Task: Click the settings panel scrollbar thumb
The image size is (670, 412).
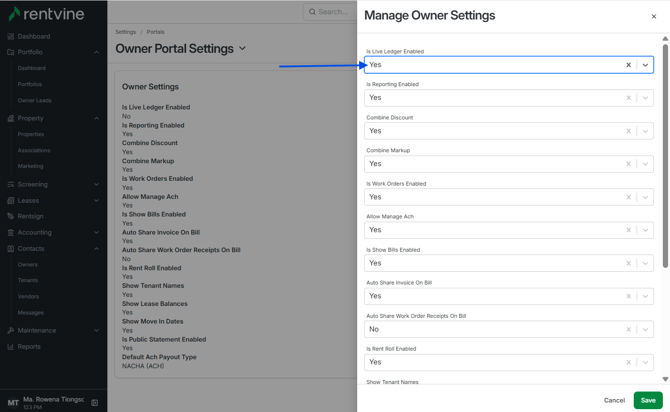Action: (665, 156)
